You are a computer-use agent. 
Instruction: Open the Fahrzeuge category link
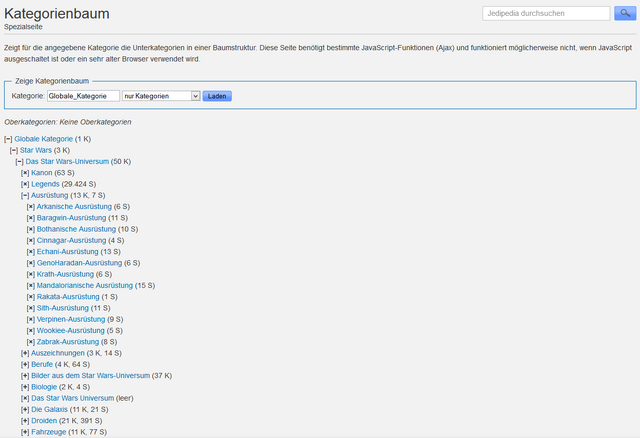(49, 432)
